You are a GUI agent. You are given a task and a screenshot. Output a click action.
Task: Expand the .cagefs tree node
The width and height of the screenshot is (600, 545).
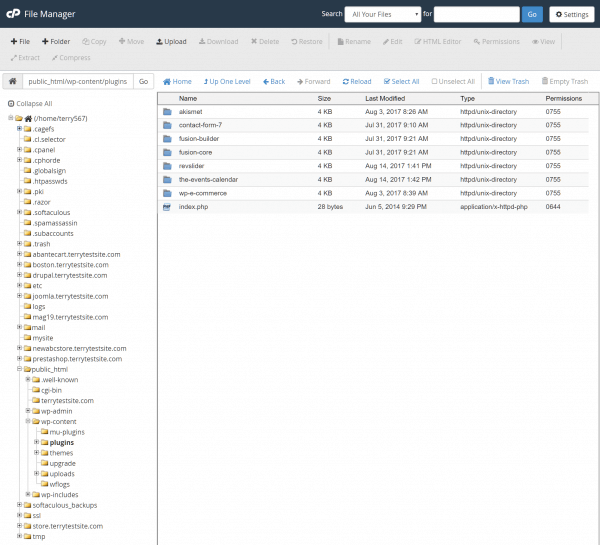[x=19, y=129]
